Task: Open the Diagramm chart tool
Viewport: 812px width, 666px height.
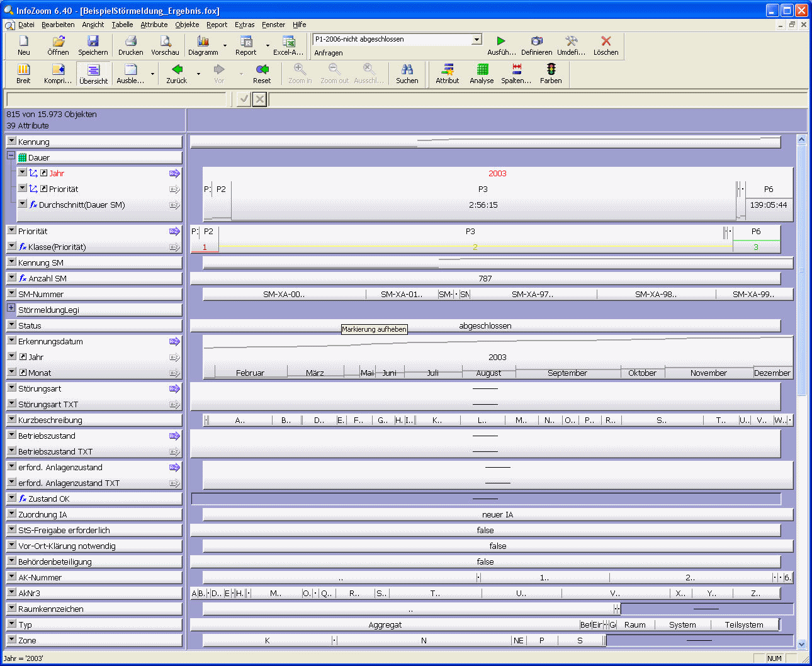Action: tap(203, 42)
